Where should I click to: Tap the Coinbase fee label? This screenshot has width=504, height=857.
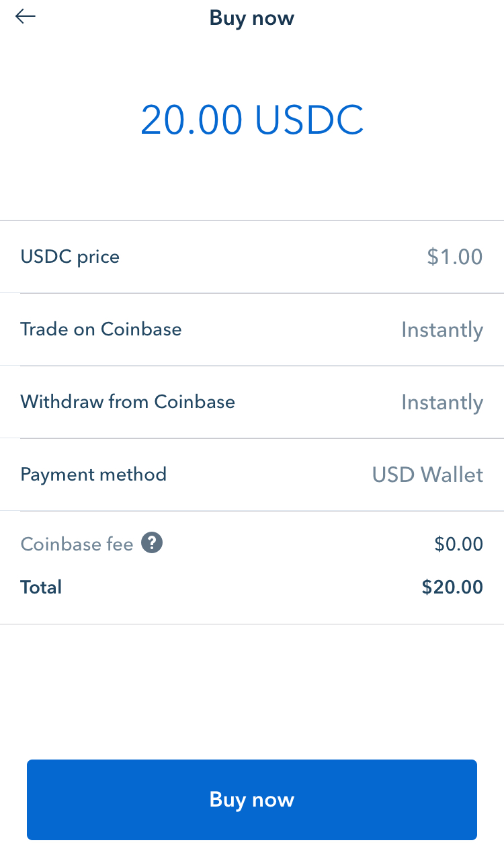77,544
